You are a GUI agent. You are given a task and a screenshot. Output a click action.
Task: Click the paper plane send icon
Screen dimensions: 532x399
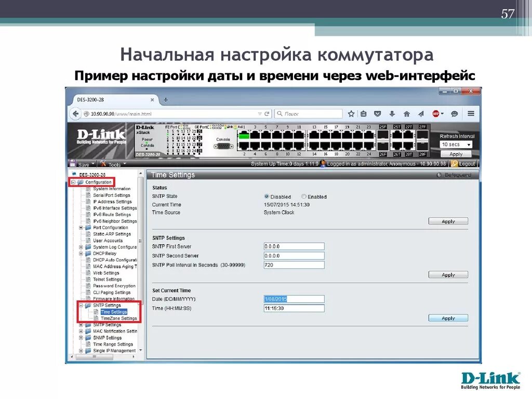coord(421,114)
